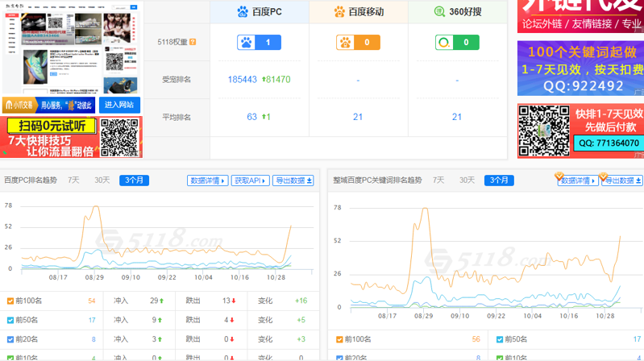Toggle the 前50名 checkbox under left chart

[10, 320]
